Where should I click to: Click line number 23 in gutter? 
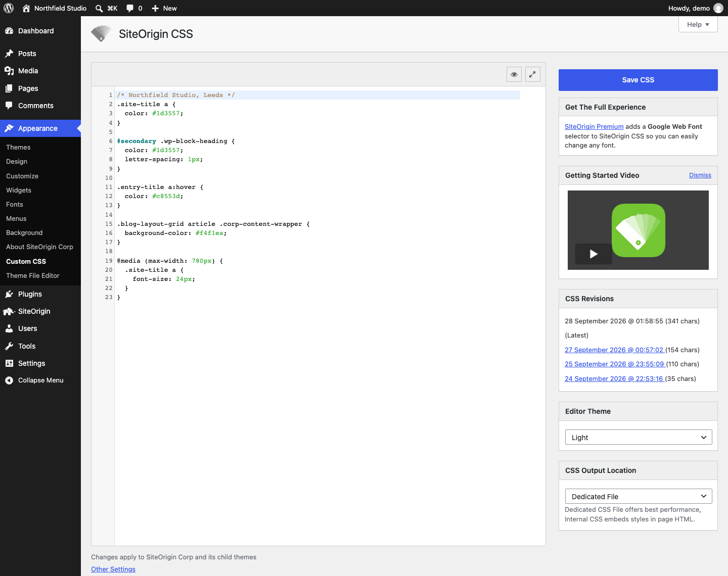pos(109,297)
